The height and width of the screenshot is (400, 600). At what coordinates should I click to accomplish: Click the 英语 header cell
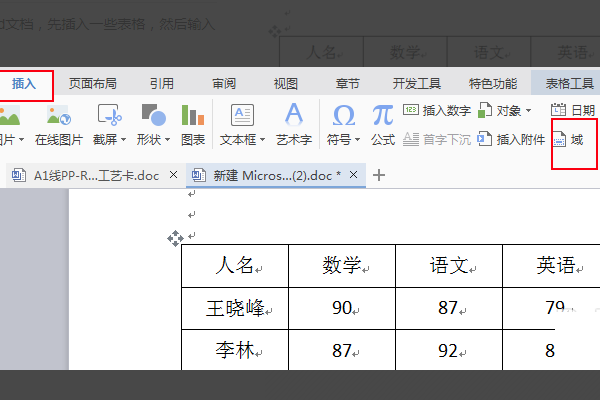pos(551,266)
